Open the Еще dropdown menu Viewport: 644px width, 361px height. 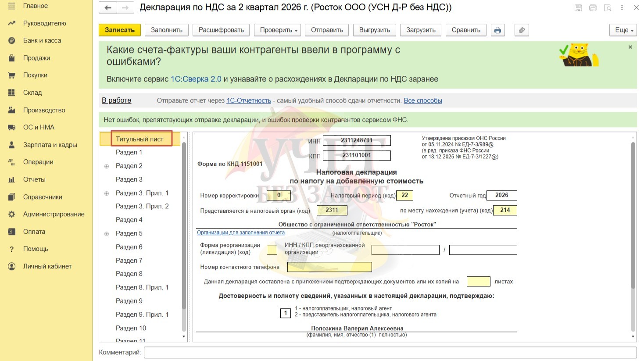point(623,30)
